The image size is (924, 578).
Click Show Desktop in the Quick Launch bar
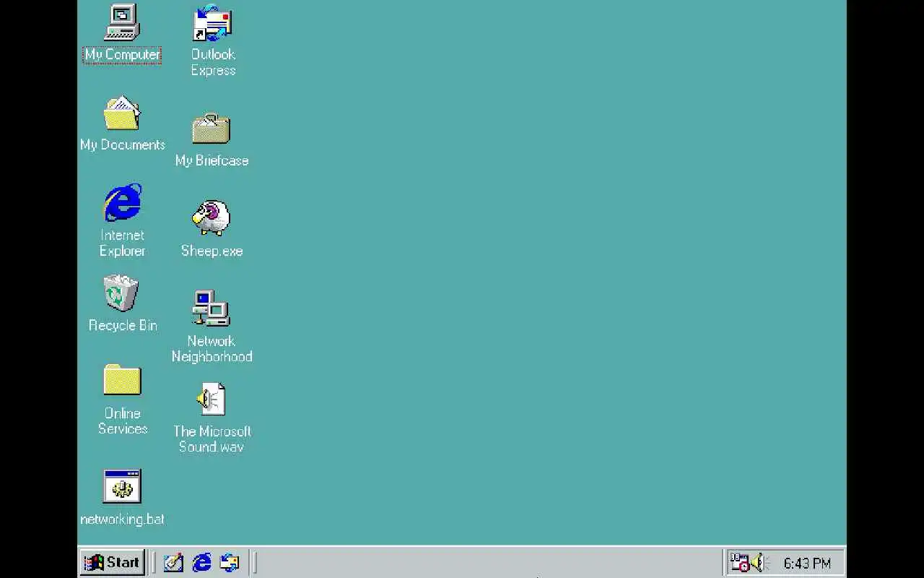pos(173,563)
